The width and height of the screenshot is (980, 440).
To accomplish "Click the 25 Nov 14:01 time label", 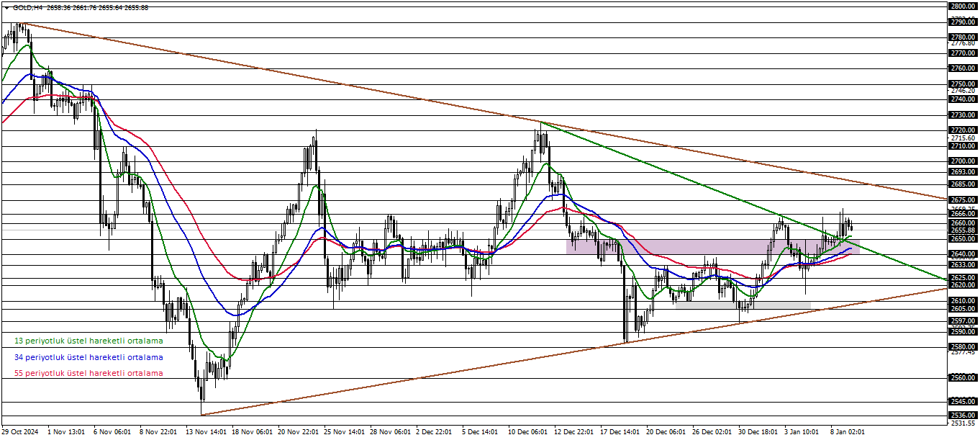I will pyautogui.click(x=344, y=432).
